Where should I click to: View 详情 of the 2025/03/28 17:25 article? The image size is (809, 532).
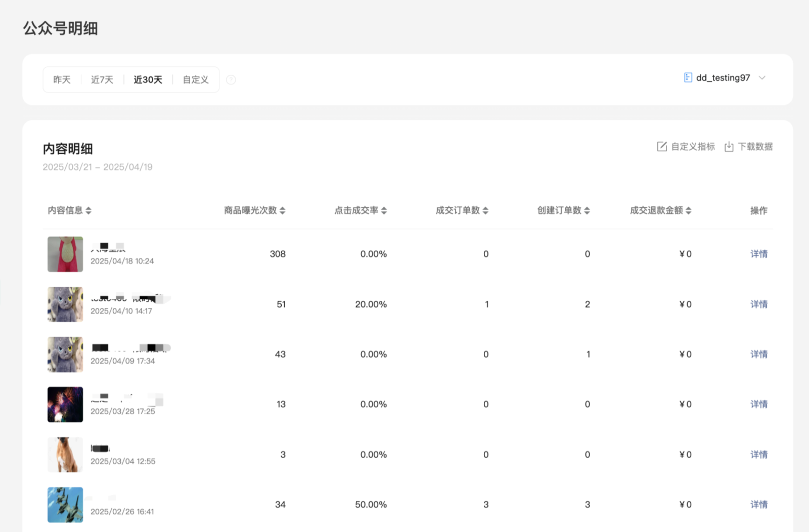[758, 404]
